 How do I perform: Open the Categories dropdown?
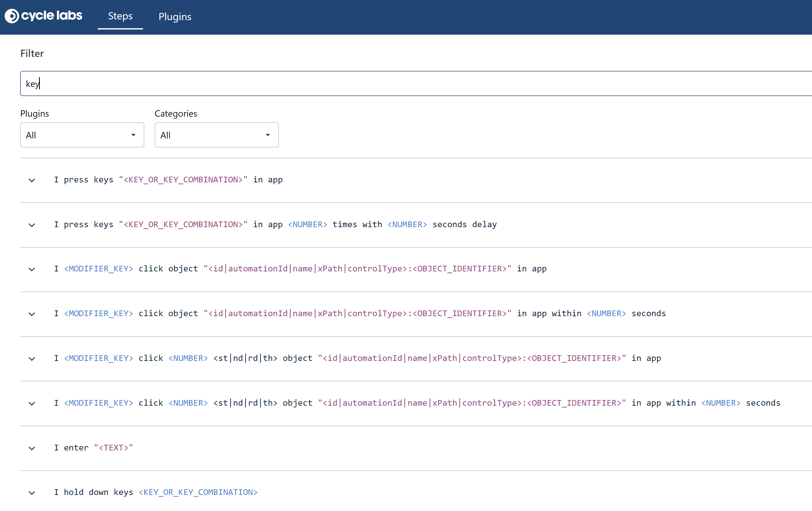[216, 135]
